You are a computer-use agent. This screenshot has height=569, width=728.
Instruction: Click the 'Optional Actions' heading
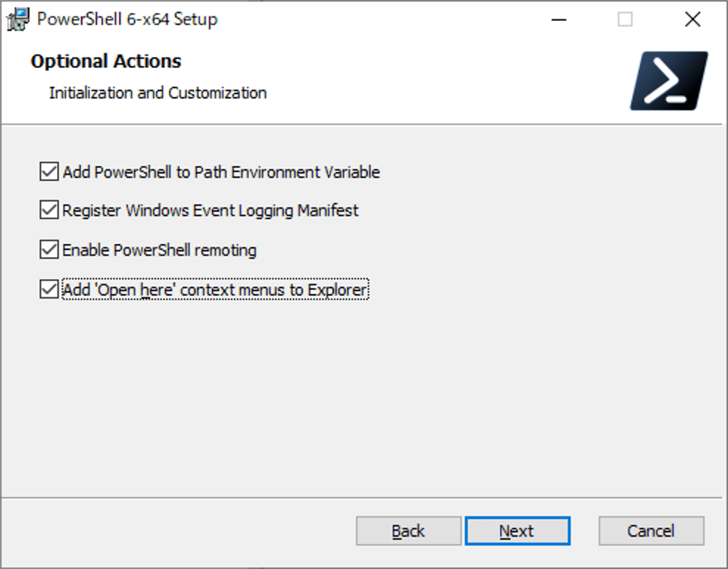pos(106,61)
